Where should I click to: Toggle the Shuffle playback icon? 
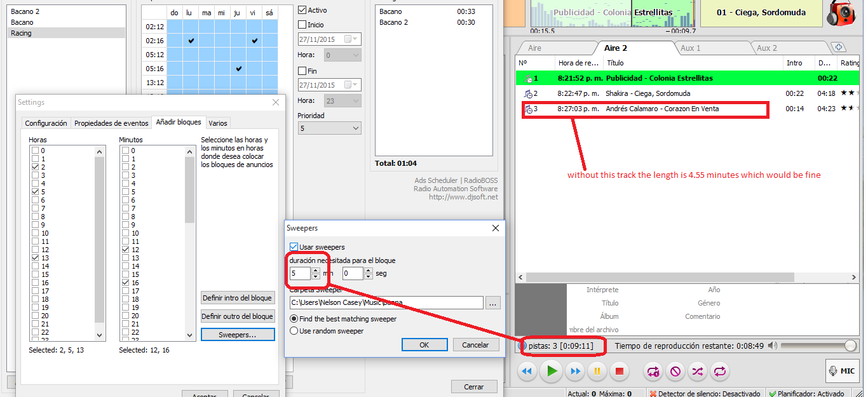tap(697, 371)
